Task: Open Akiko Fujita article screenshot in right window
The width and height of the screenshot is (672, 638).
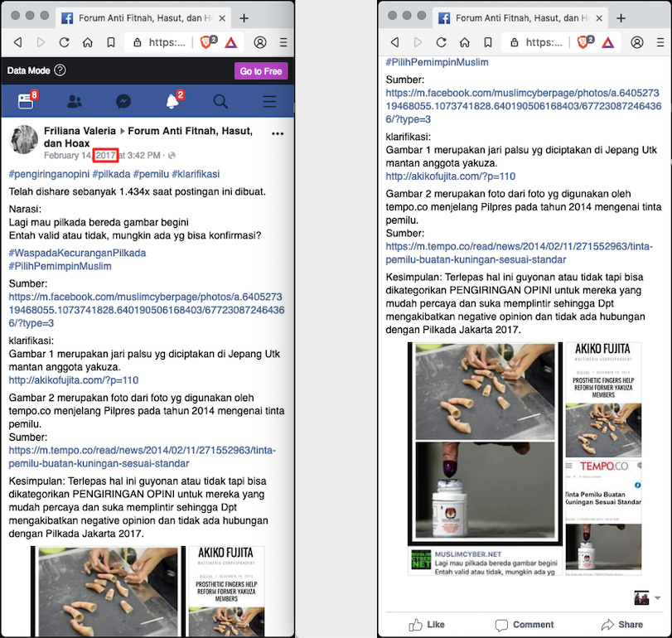Action: coord(603,400)
